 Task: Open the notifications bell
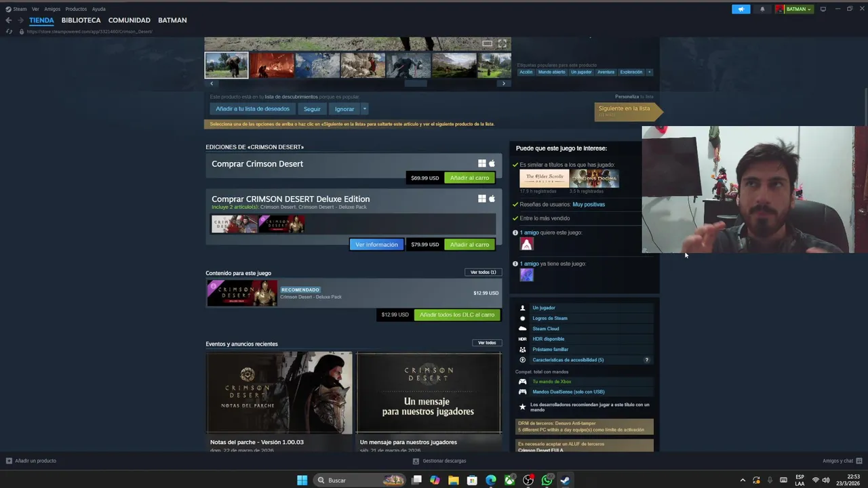pos(762,9)
